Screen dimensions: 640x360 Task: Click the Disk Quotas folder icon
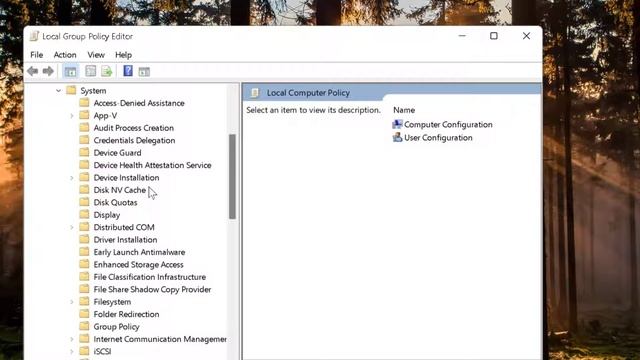click(x=84, y=202)
